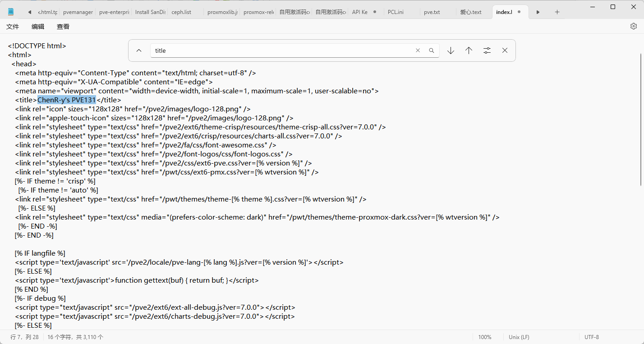Click the viewport meta line
Viewport: 644px width, 344px height.
[x=197, y=91]
